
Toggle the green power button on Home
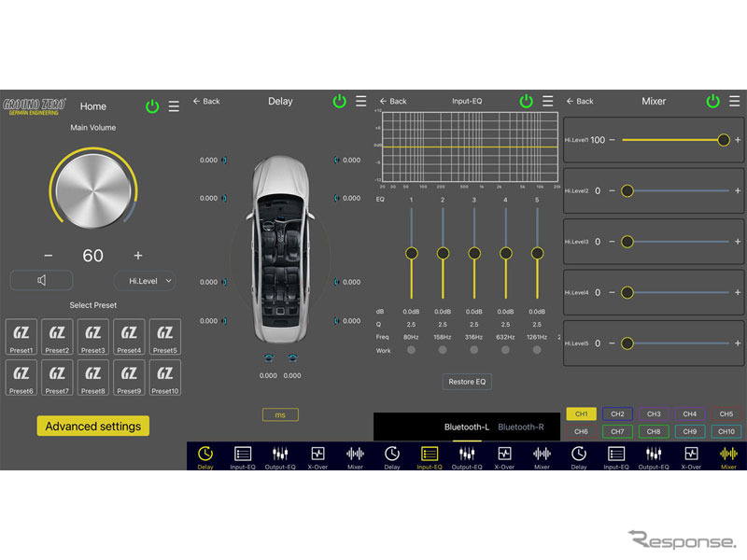pyautogui.click(x=152, y=106)
